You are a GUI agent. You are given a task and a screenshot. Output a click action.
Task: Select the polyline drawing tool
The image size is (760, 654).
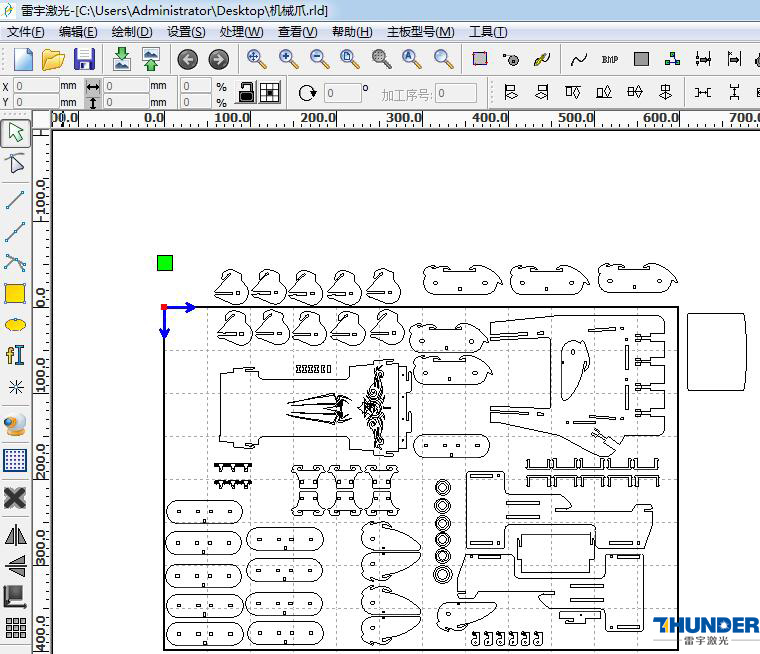pyautogui.click(x=15, y=232)
